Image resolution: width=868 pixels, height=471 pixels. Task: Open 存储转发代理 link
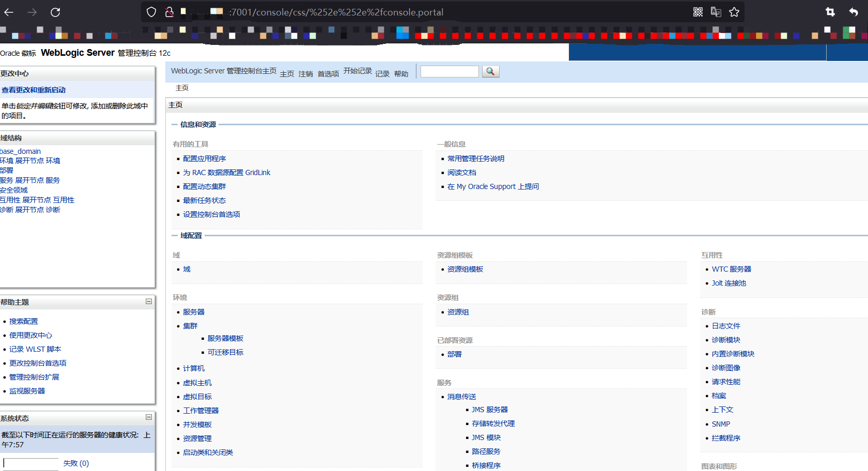pyautogui.click(x=493, y=423)
